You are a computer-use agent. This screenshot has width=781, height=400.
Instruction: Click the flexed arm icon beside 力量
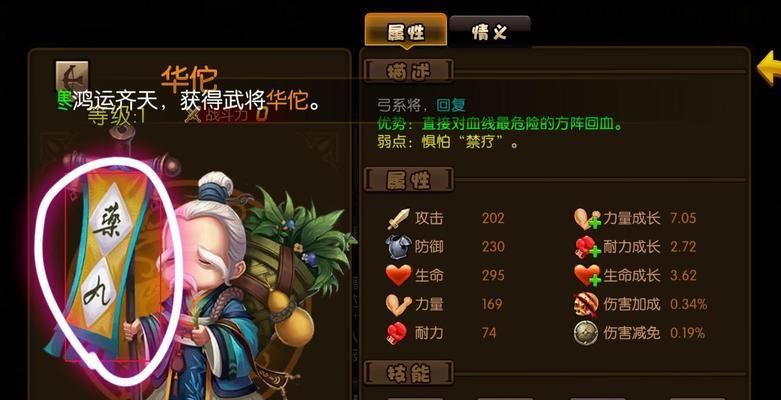pyautogui.click(x=398, y=303)
